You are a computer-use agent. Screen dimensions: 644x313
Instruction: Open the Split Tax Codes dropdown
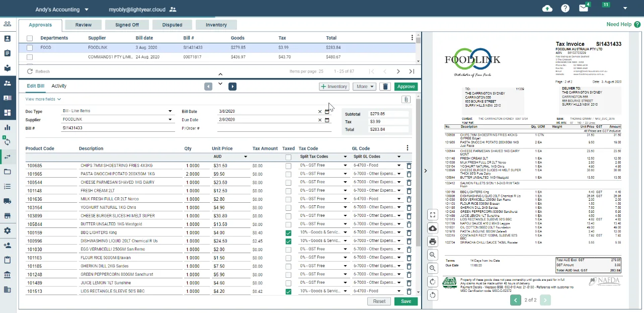point(324,156)
